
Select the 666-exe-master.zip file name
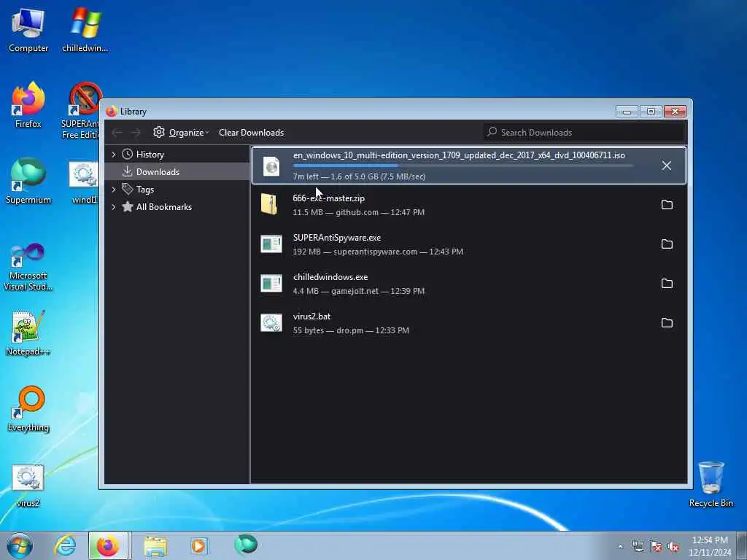(329, 198)
